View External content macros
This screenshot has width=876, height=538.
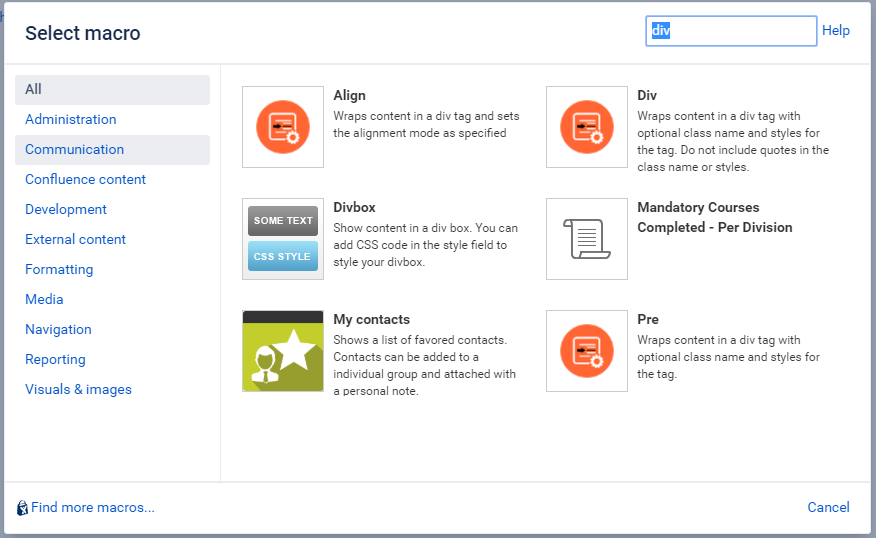(75, 239)
